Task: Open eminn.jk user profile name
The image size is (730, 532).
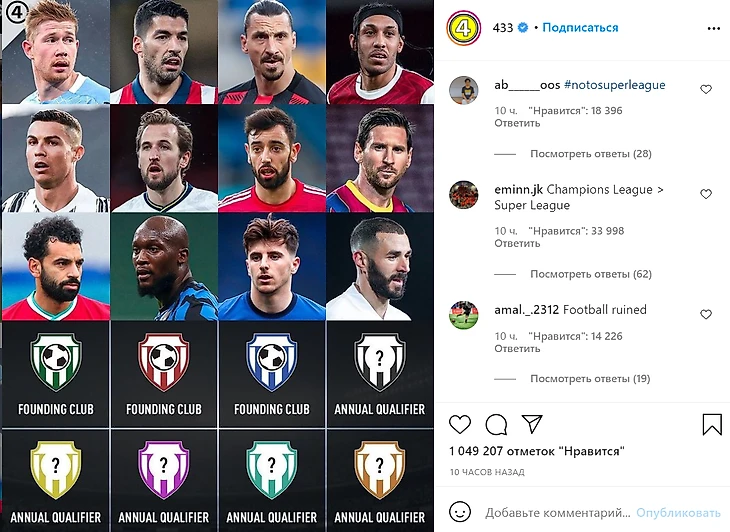Action: (x=518, y=189)
